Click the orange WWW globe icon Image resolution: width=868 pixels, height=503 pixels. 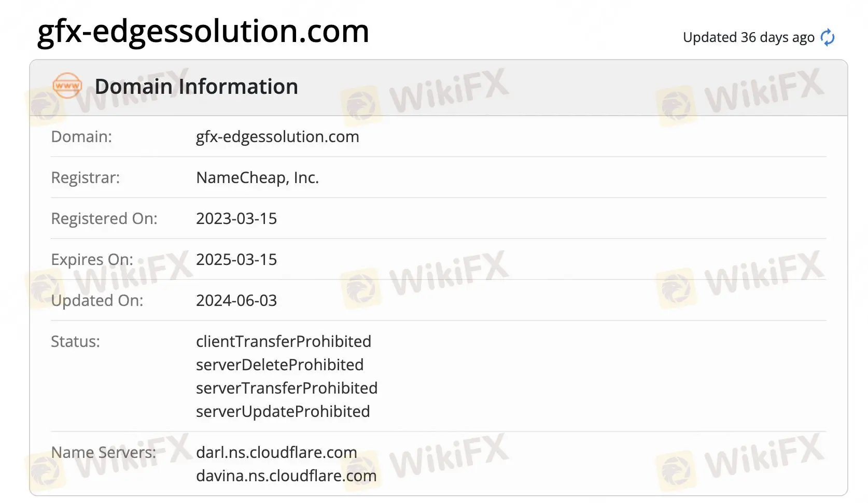[67, 86]
